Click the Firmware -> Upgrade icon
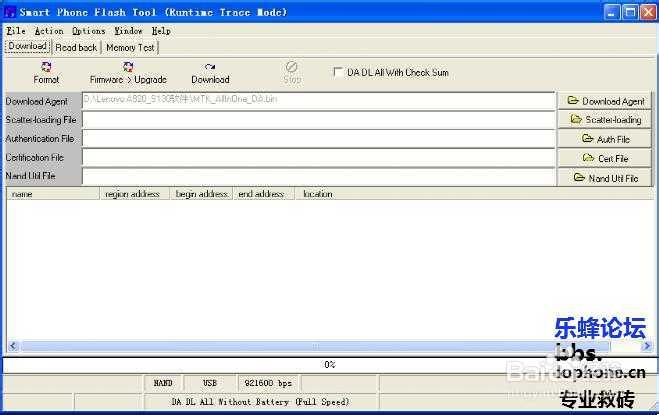This screenshot has width=659, height=415. click(128, 67)
